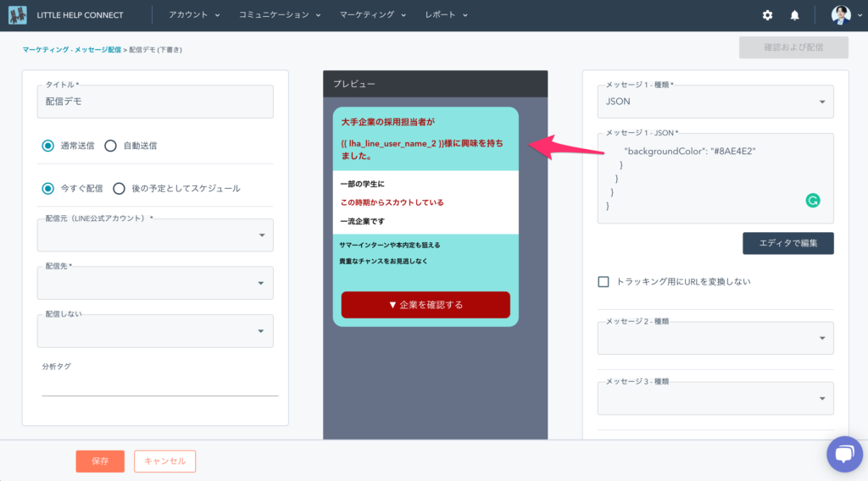Open the マーケティング menu
Image resolution: width=868 pixels, height=481 pixels.
click(373, 15)
